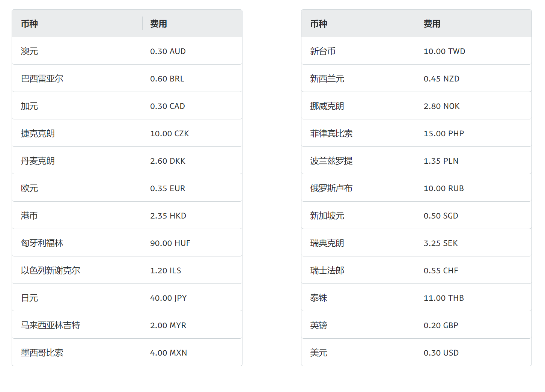Image resolution: width=545 pixels, height=392 pixels.
Task: Click the 波兰兹罗提 row label
Action: (x=331, y=161)
